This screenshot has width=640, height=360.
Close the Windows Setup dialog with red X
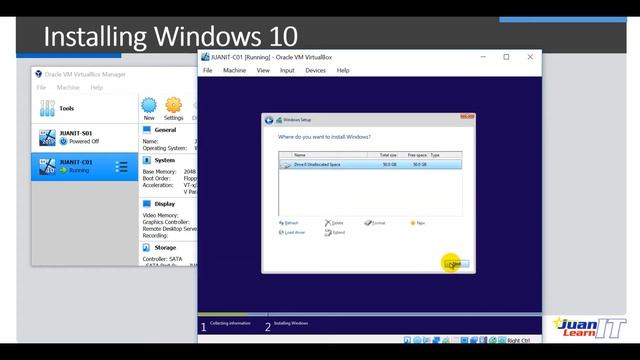467,117
